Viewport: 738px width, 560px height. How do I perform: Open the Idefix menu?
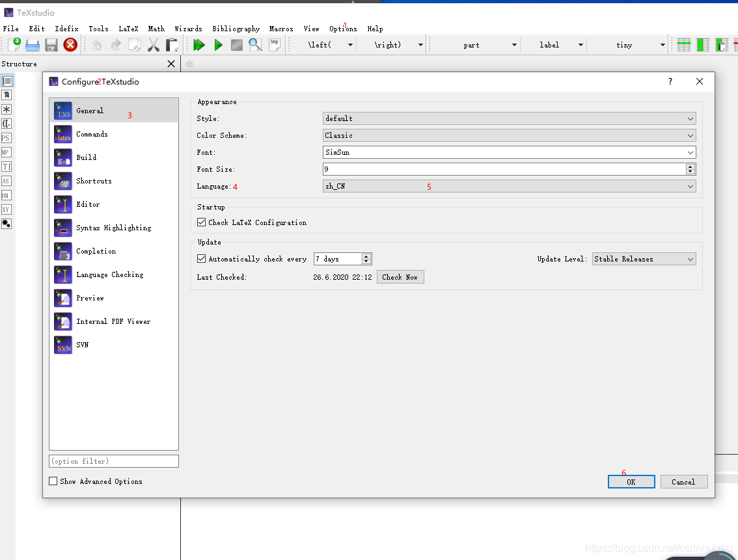[66, 29]
